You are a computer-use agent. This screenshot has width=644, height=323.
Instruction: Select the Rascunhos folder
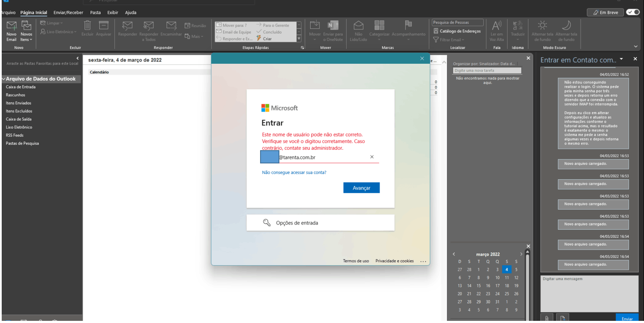pos(15,95)
